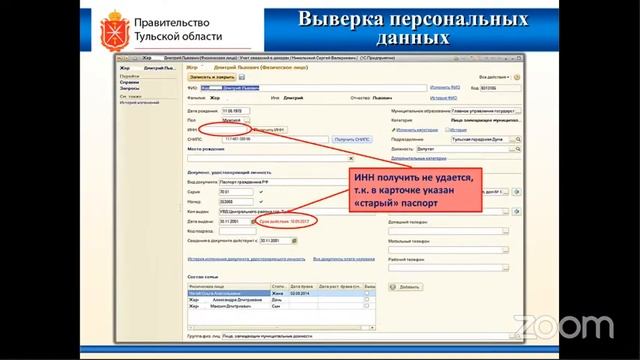Click inside the passport Номер field

click(x=236, y=202)
